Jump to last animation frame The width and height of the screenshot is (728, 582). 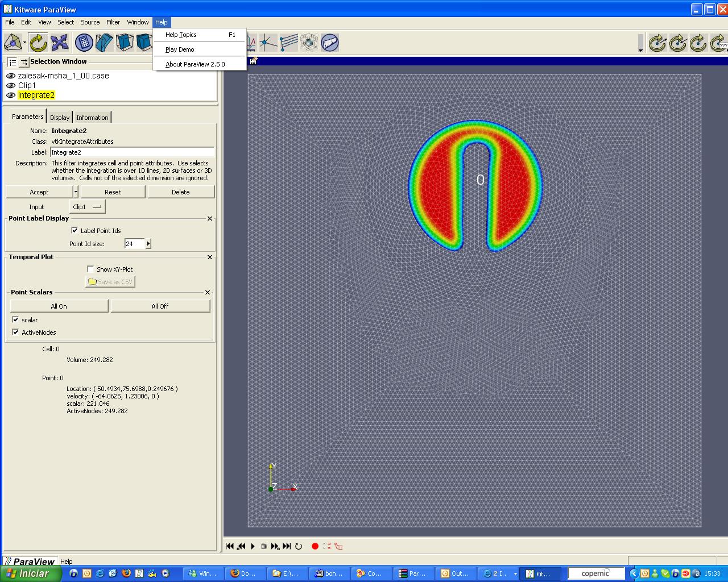click(x=287, y=546)
